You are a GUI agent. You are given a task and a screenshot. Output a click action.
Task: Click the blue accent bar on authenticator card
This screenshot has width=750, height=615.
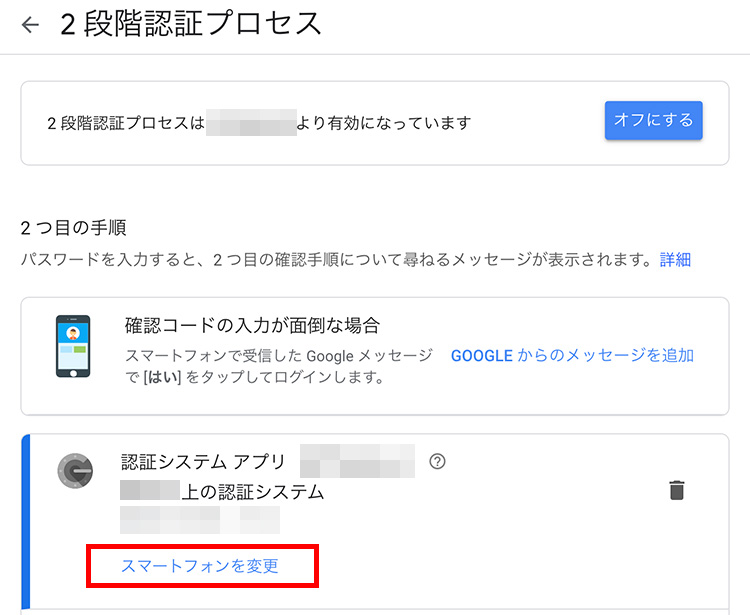tap(26, 522)
